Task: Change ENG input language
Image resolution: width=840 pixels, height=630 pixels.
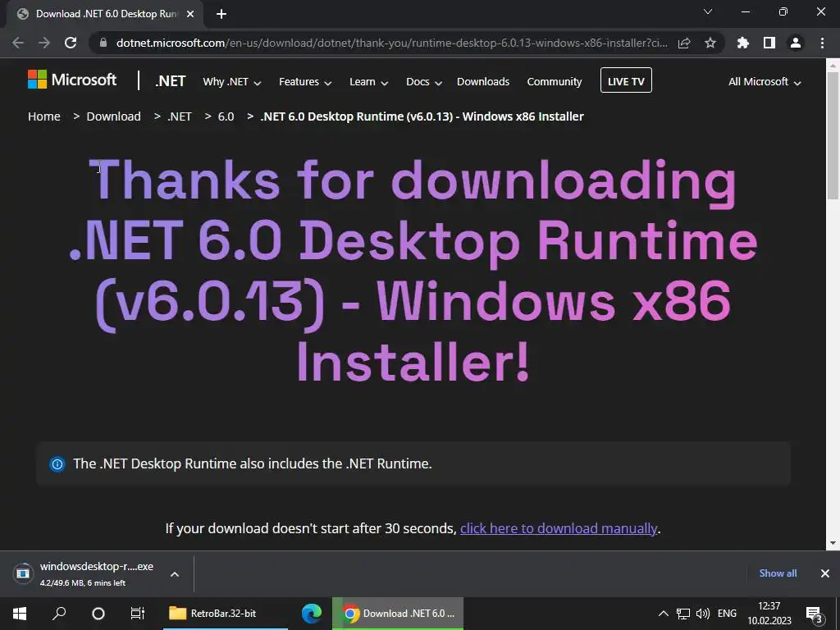Action: [727, 614]
